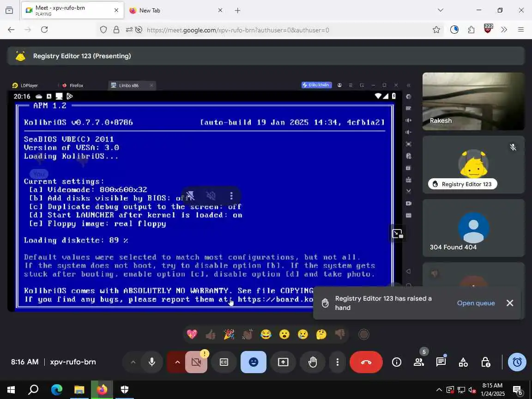Click the tracking protection shield icon

103,30
